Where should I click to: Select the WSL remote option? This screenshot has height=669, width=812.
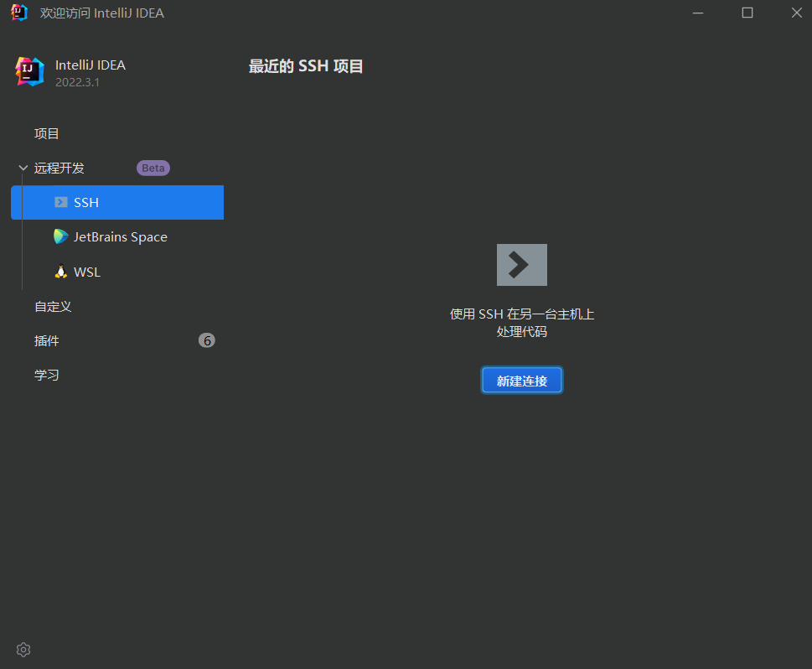117,272
